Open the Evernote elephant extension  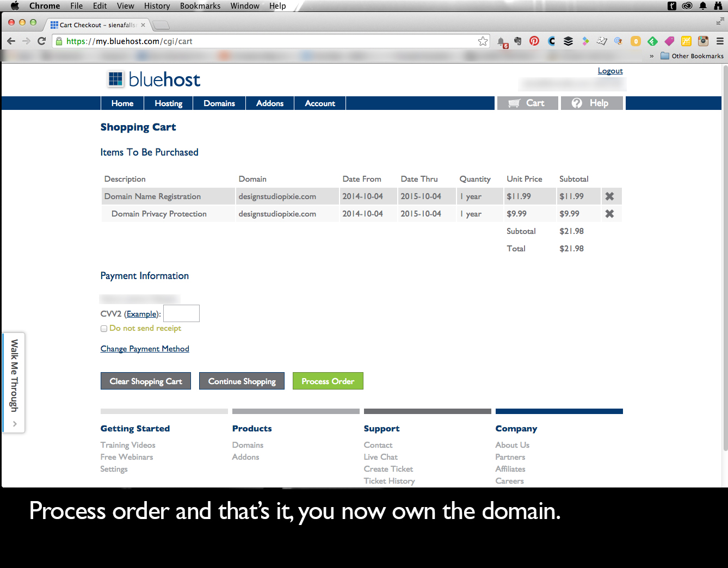point(517,41)
